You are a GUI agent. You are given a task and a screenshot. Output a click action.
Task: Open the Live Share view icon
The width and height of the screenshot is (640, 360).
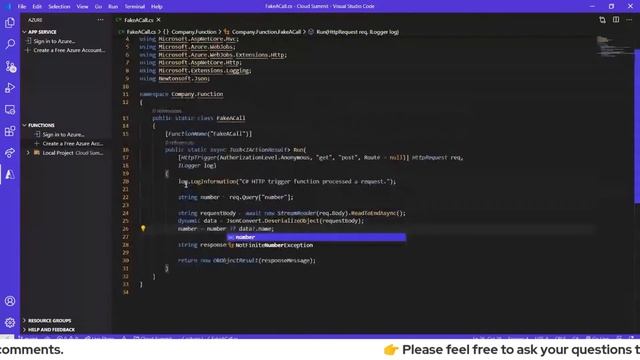point(10,153)
